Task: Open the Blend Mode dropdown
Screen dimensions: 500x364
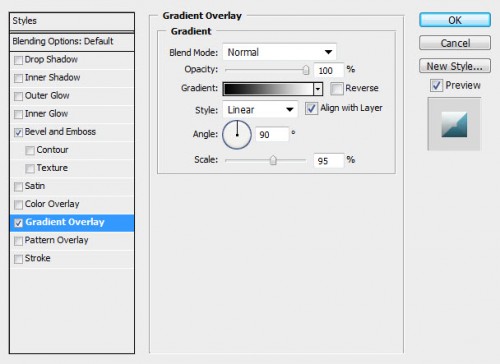Action: 279,52
